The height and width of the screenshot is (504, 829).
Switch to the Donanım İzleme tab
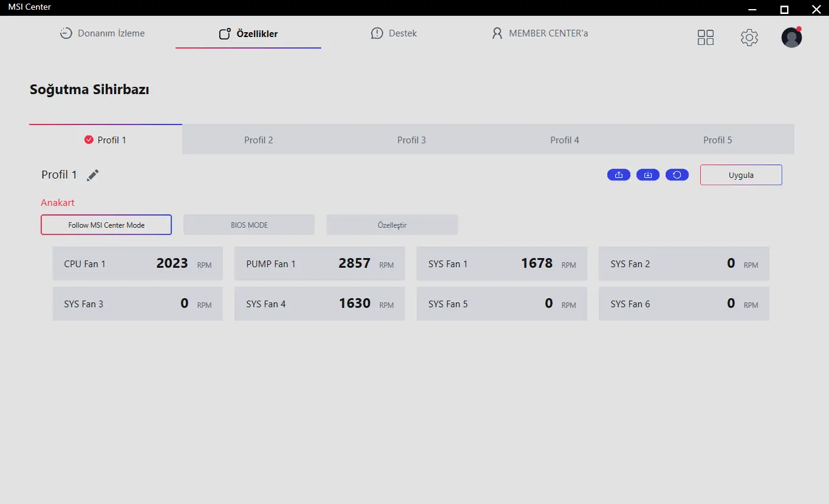click(102, 33)
